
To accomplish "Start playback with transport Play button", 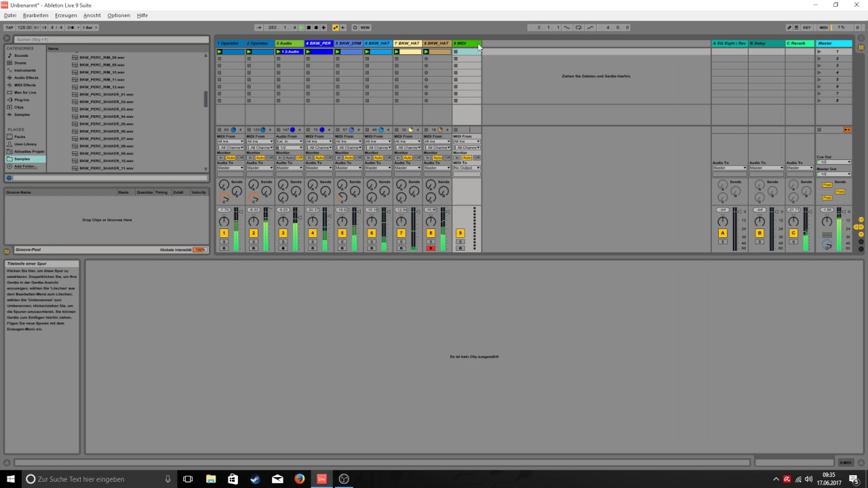I will tap(301, 28).
